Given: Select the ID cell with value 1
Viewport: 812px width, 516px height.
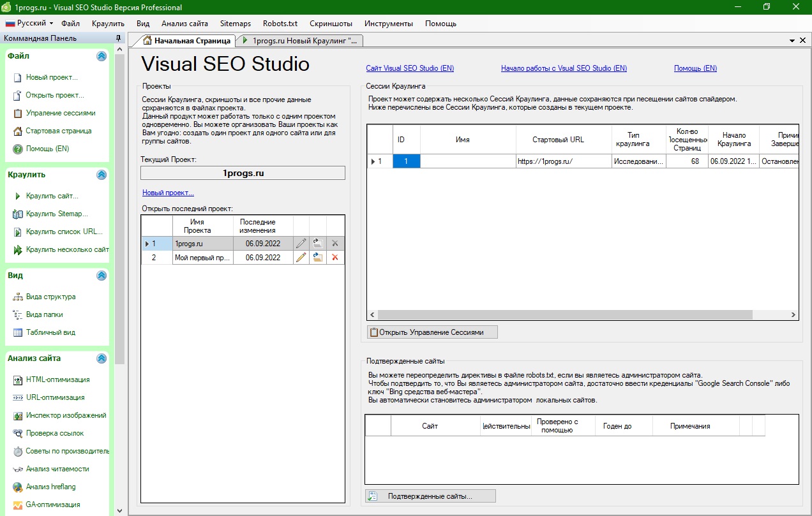Looking at the screenshot, I should [407, 161].
